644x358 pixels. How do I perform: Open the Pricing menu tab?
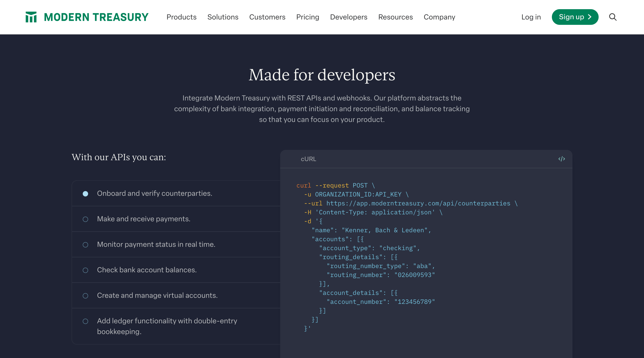click(x=307, y=17)
